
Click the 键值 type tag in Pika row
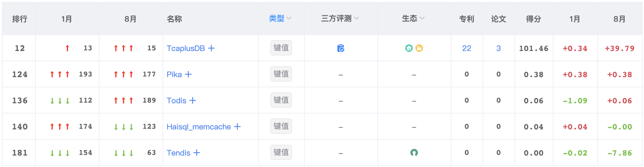(x=281, y=74)
